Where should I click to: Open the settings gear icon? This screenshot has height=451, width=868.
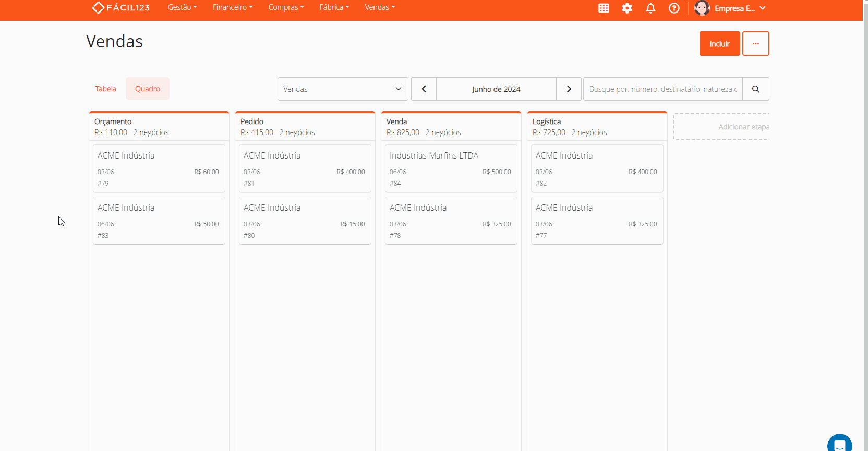coord(627,8)
